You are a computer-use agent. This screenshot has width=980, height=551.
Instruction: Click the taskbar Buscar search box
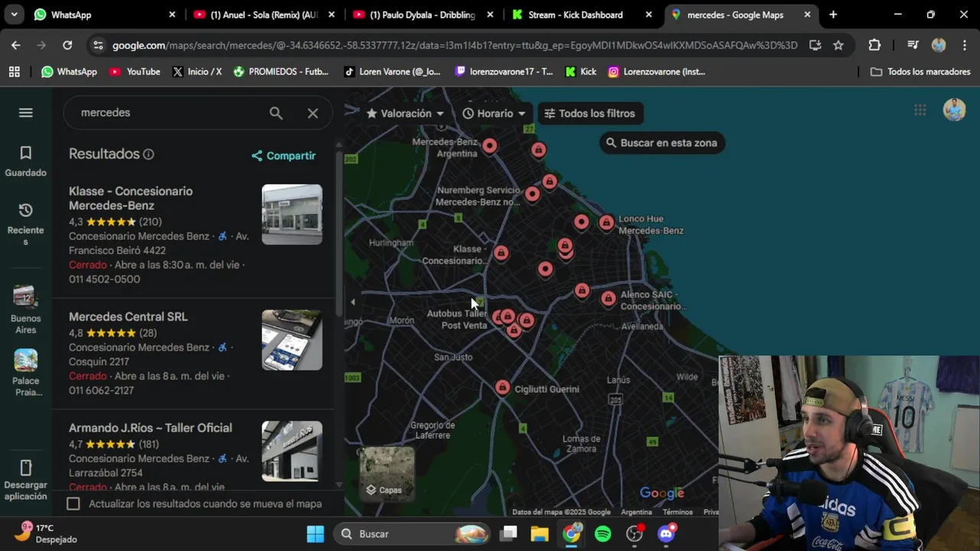[x=412, y=534]
